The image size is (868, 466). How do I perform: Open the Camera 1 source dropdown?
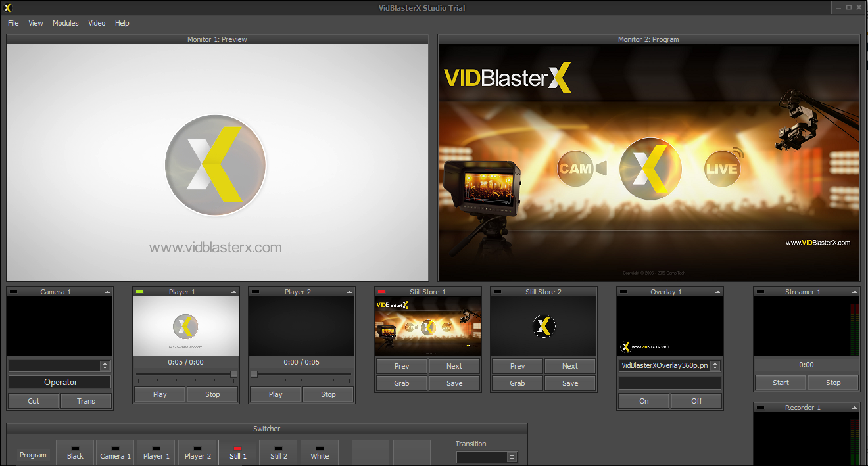tap(105, 365)
